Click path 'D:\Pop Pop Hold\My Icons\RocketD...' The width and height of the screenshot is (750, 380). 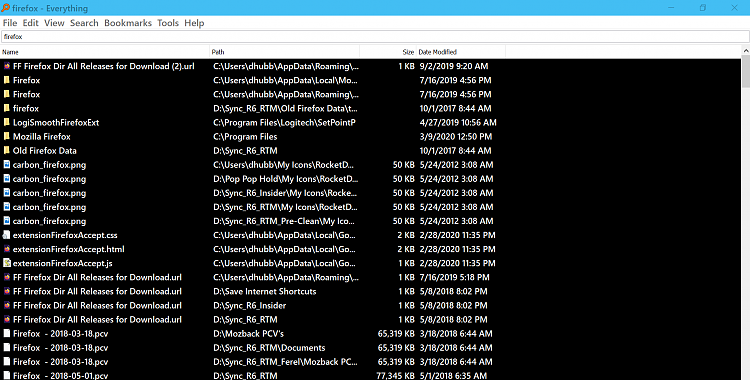pos(286,179)
